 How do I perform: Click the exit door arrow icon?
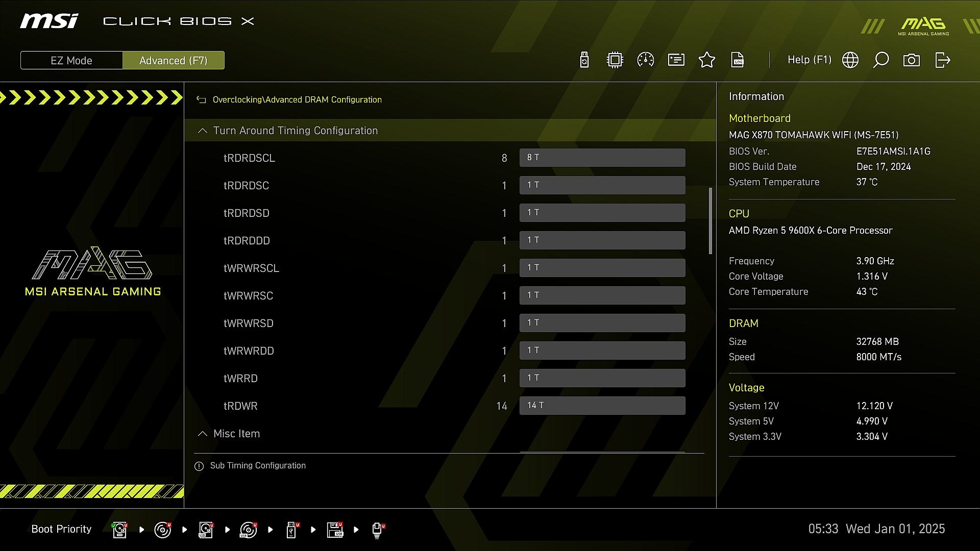[942, 60]
